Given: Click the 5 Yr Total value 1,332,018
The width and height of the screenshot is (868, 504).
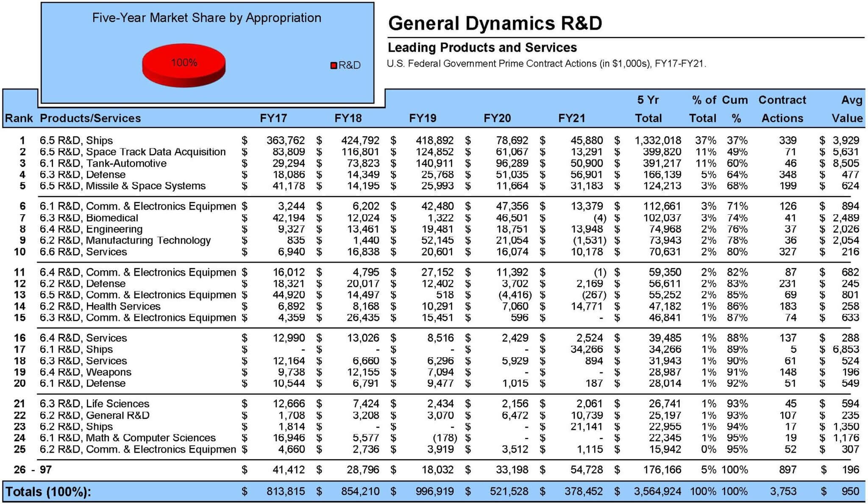Looking at the screenshot, I should (x=658, y=140).
